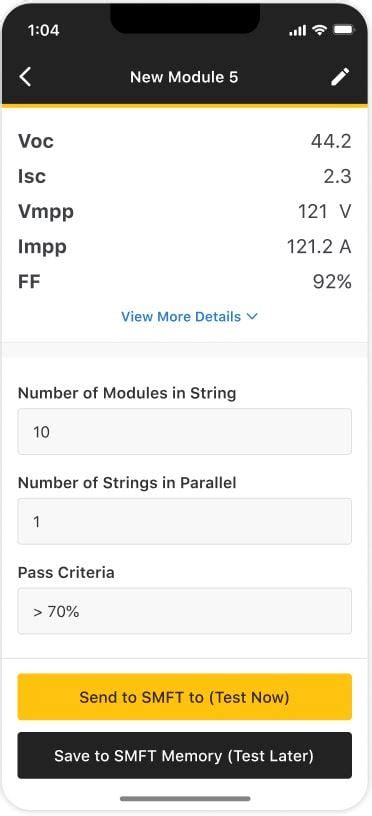Tap the Wi-Fi status icon

tap(319, 31)
